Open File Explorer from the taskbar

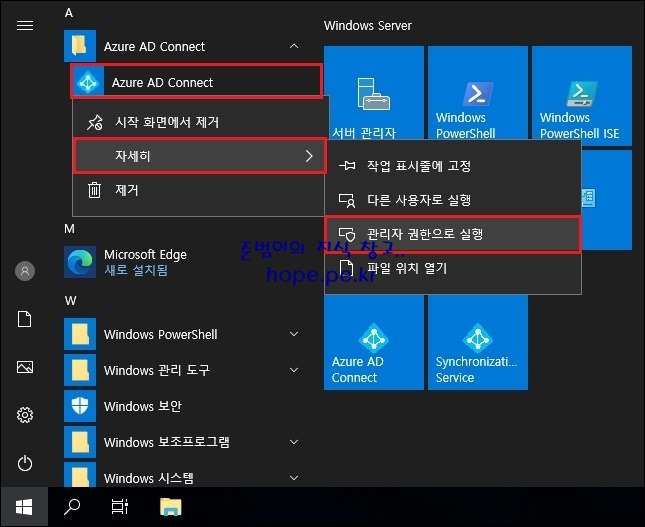pos(170,507)
